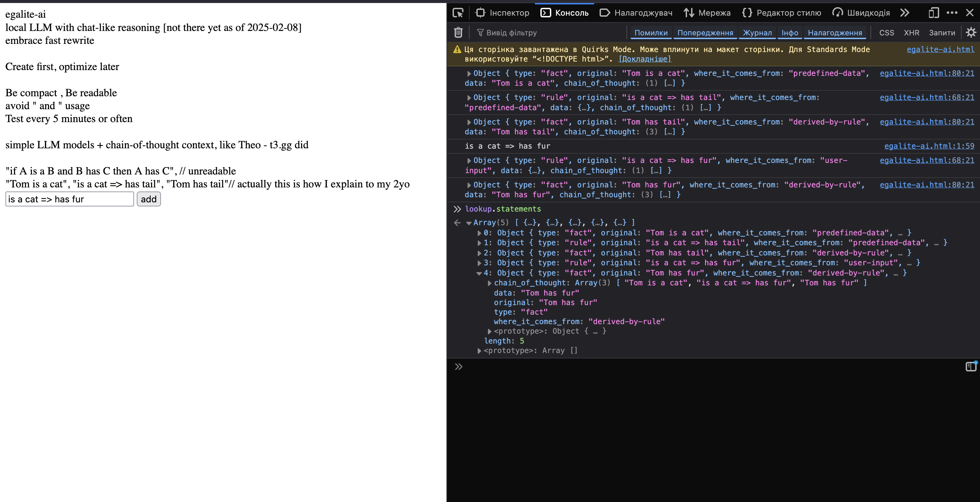Expand logged rule 'is a cat => has fur' object
Image resolution: width=980 pixels, height=502 pixels.
469,161
